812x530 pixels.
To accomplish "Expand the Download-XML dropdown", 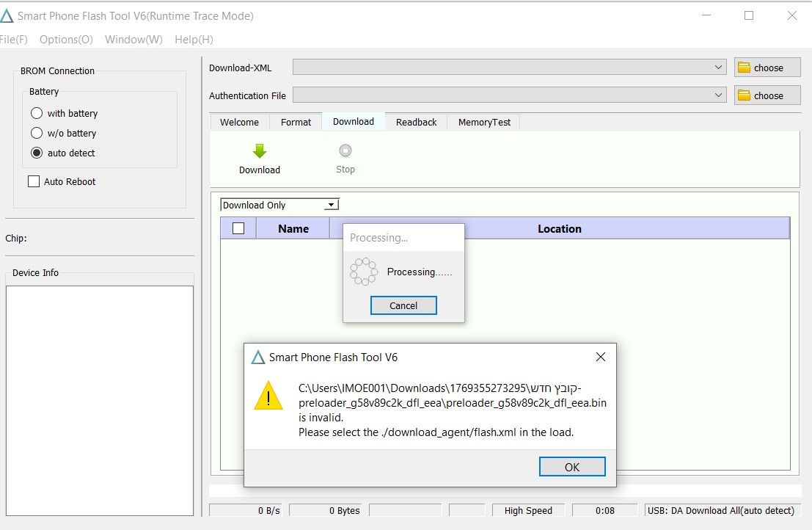I will tap(718, 68).
